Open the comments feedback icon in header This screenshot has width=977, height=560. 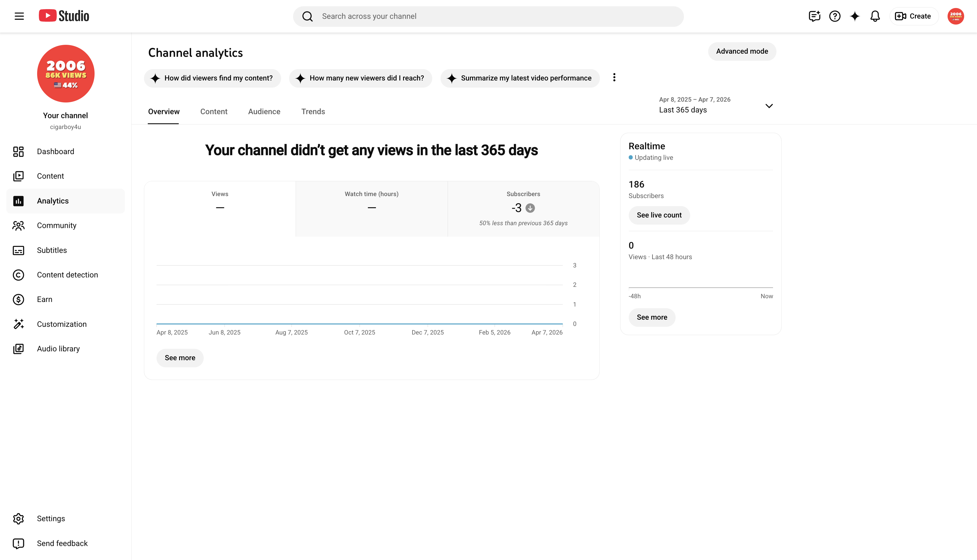814,16
